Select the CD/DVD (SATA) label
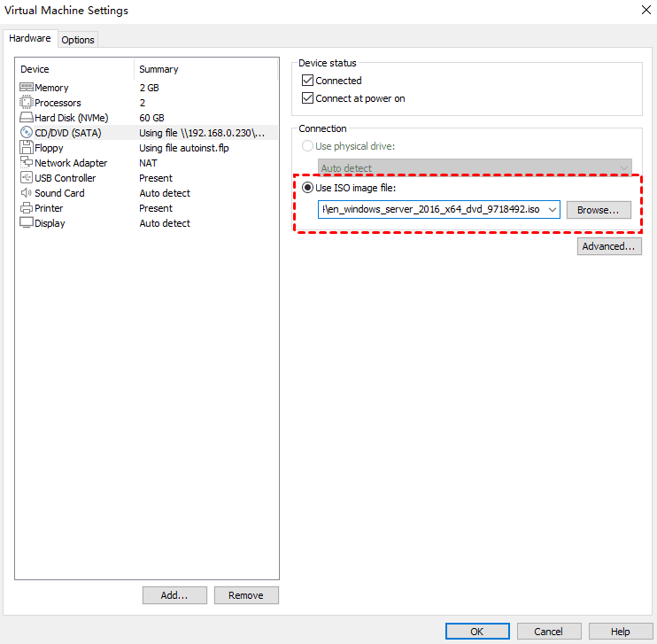Image resolution: width=657 pixels, height=644 pixels. pyautogui.click(x=68, y=133)
